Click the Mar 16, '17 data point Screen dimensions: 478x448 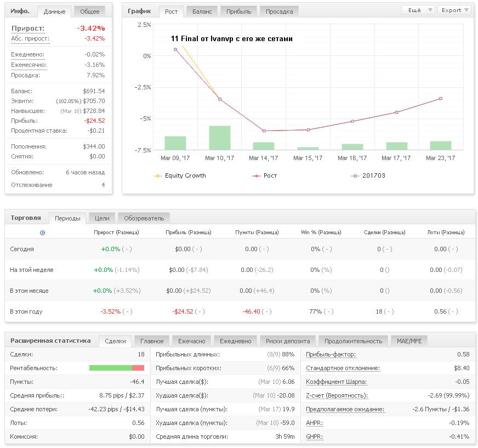pyautogui.click(x=352, y=121)
